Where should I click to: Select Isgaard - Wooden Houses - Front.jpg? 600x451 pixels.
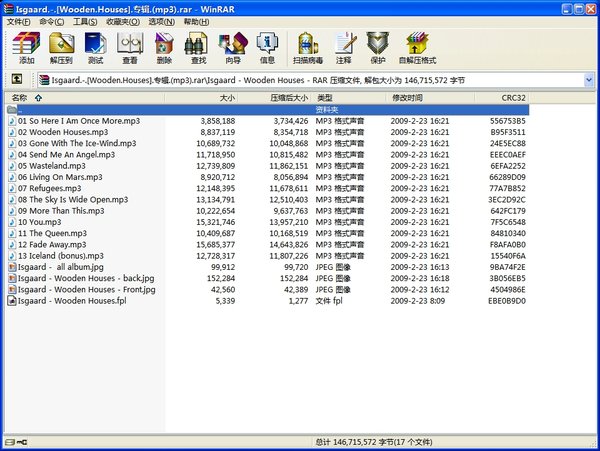click(86, 290)
